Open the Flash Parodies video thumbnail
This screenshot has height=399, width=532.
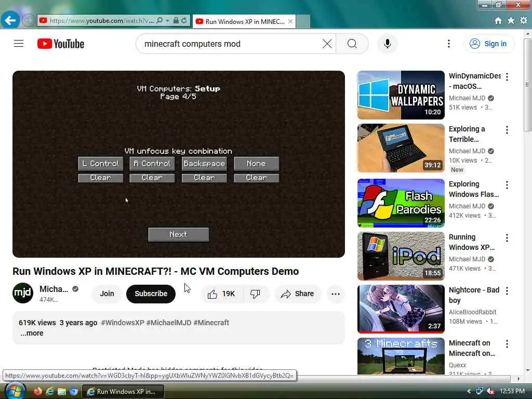click(401, 203)
